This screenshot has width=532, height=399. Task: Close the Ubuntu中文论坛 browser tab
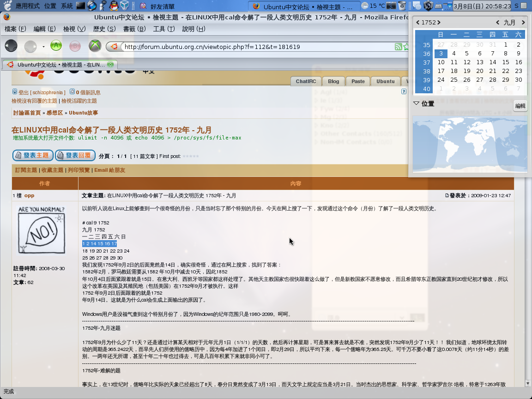click(x=110, y=65)
